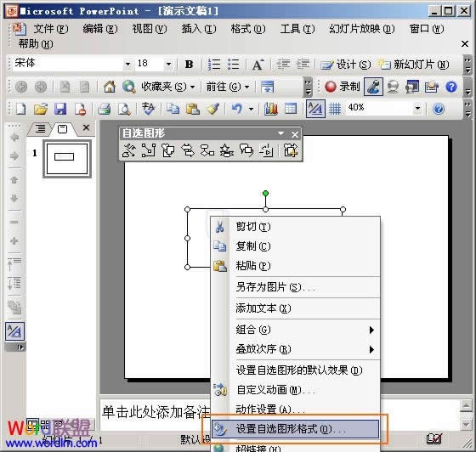Insert a table from the toolbar
Viewport: 476px width, 452px height.
(291, 109)
